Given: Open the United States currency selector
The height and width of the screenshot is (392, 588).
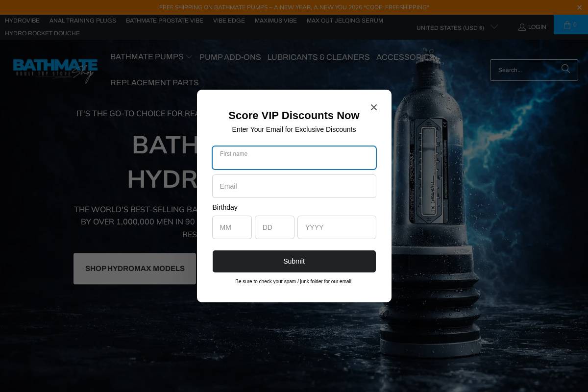Looking at the screenshot, I should click(450, 28).
